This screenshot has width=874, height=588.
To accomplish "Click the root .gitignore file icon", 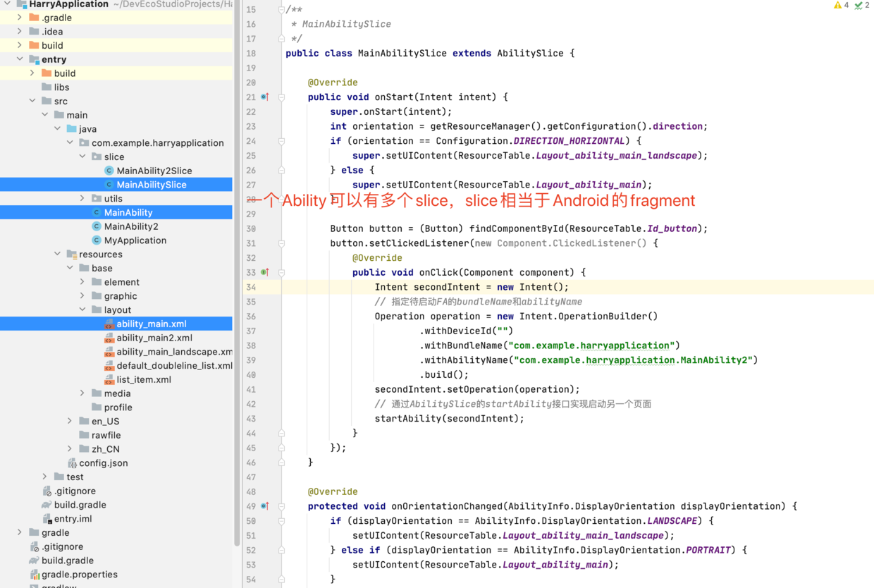I will click(34, 546).
